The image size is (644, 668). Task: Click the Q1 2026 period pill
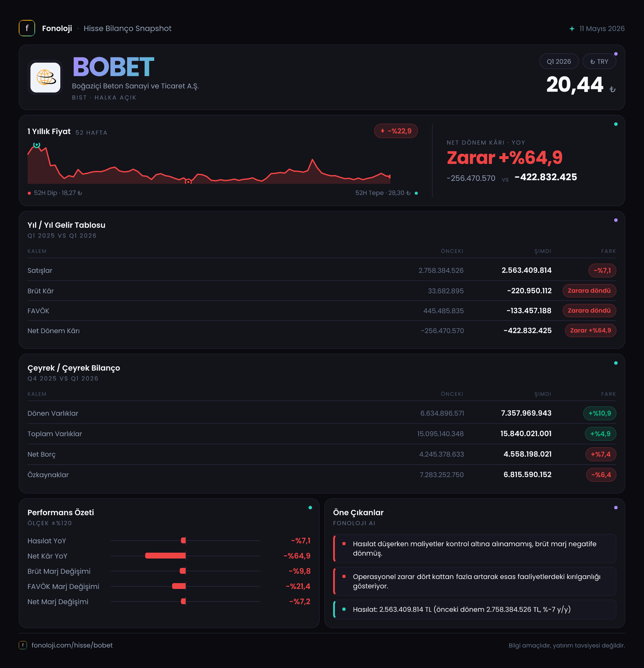coord(559,62)
